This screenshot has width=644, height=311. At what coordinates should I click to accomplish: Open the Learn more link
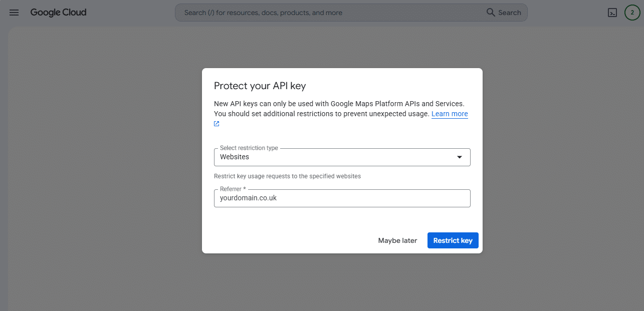[x=450, y=114]
